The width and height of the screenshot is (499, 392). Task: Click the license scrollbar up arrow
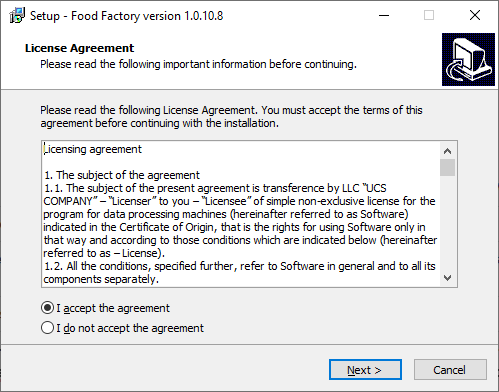pos(447,151)
